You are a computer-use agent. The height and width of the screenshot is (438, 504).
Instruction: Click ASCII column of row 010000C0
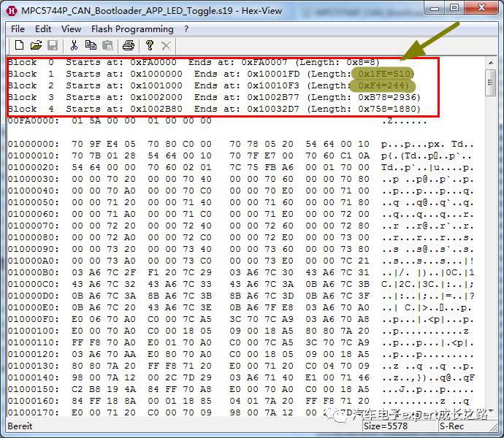tap(427, 284)
